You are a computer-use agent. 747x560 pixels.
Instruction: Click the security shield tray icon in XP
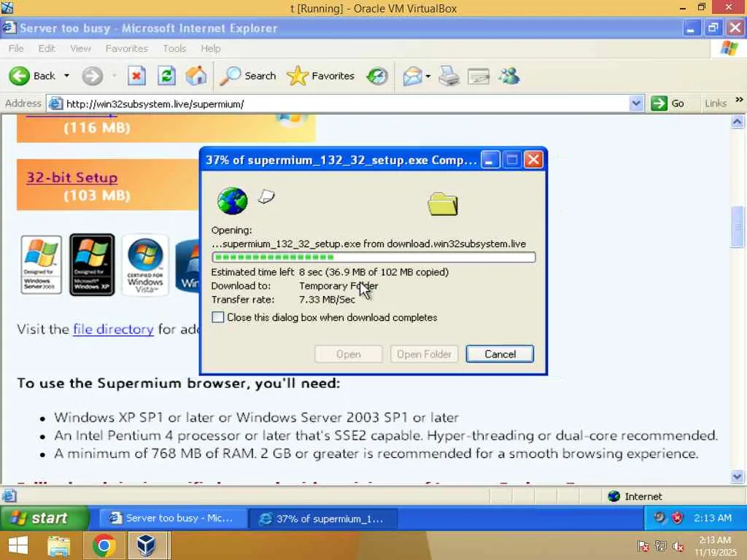[x=678, y=518]
